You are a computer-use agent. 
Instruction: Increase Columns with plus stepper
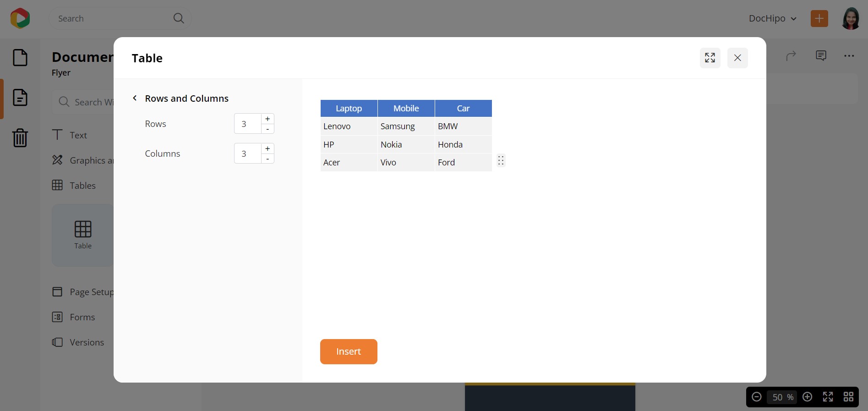267,148
